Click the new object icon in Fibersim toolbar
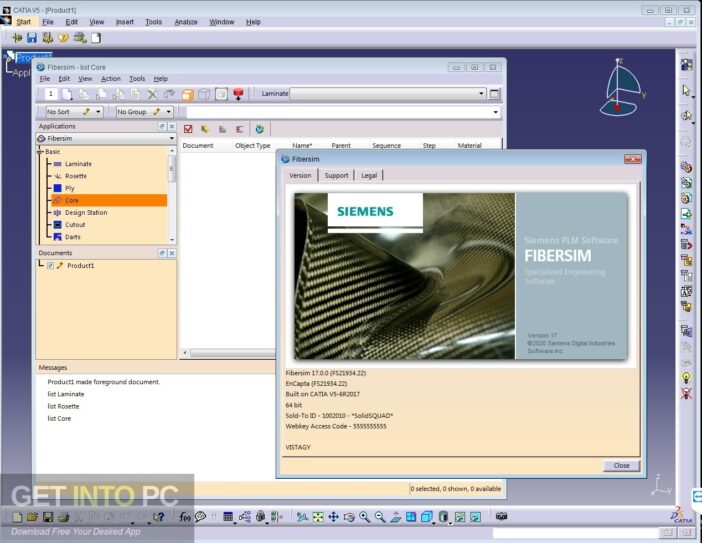Image resolution: width=702 pixels, height=543 pixels. pos(67,94)
